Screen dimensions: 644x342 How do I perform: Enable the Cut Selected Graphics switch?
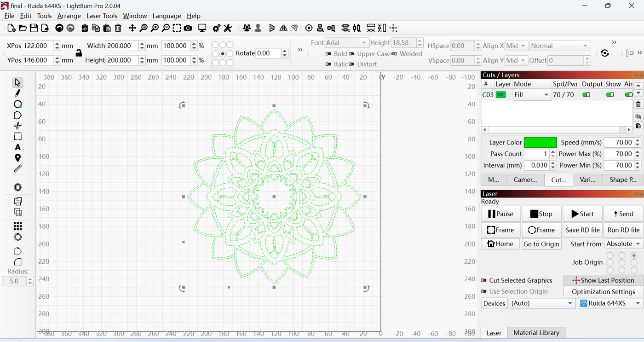point(483,280)
